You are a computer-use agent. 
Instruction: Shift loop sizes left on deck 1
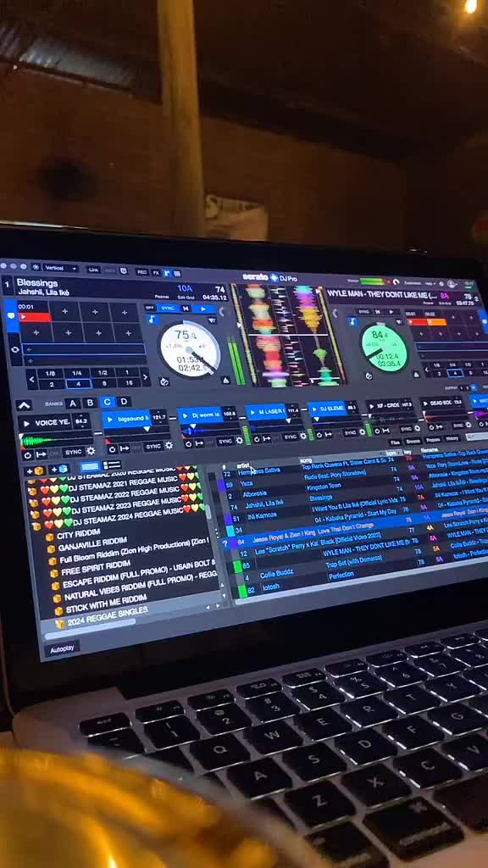(x=33, y=379)
